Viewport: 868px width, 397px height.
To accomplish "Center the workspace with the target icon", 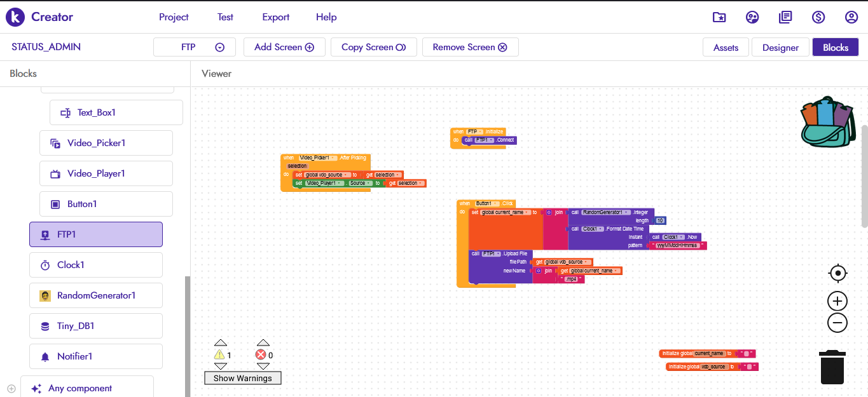I will tap(837, 274).
